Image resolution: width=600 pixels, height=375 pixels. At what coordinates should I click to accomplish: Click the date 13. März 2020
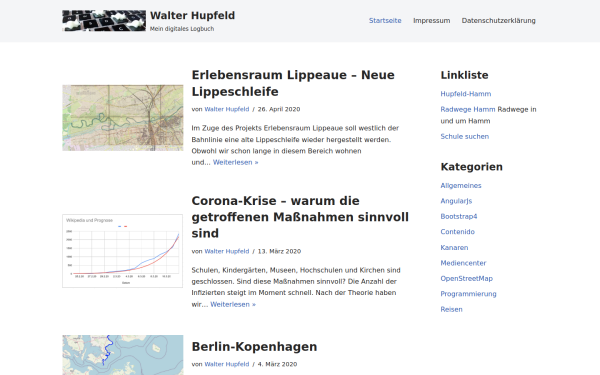279,251
